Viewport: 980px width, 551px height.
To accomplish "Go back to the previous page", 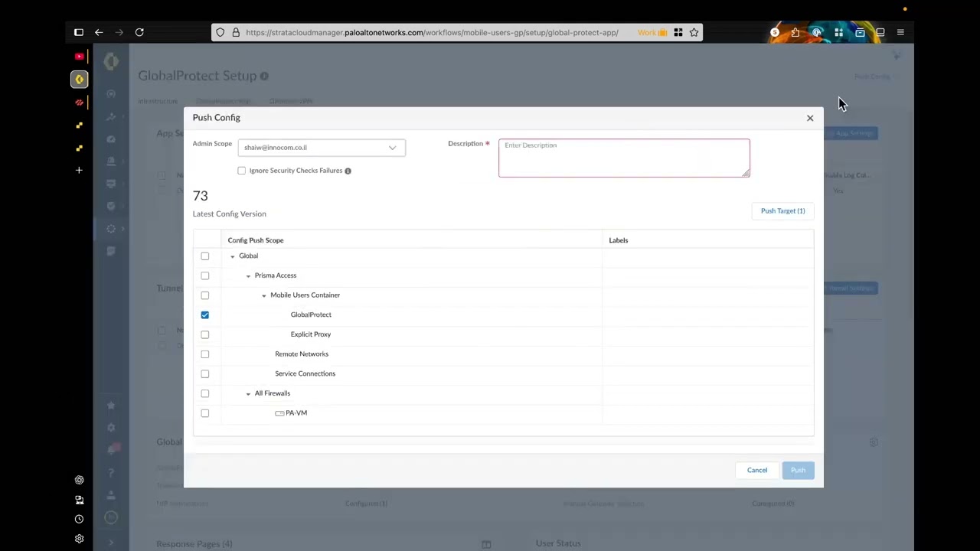I will [99, 32].
